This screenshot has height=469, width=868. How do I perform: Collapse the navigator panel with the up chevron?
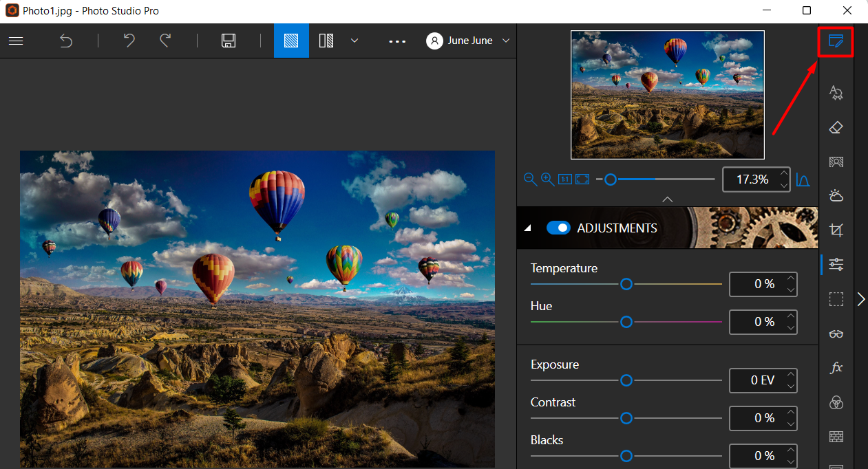click(667, 199)
